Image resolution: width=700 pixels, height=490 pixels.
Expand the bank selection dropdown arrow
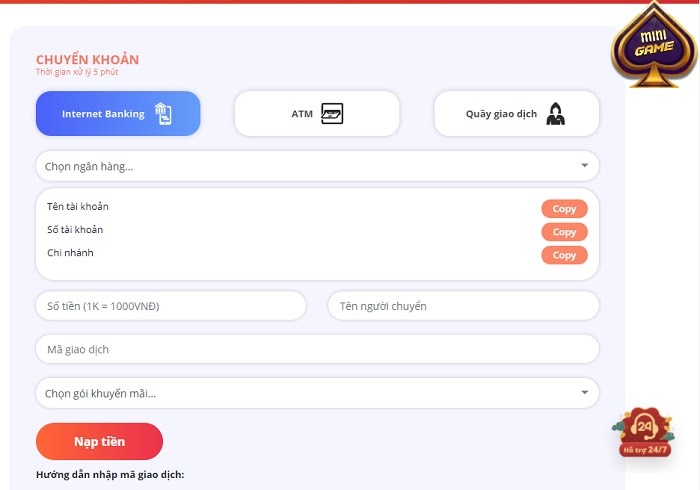(584, 166)
